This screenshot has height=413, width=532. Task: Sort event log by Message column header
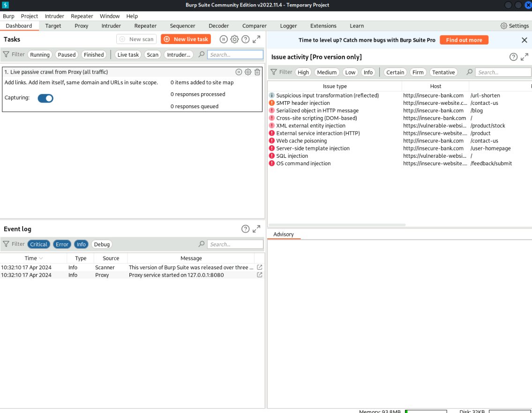pos(191,258)
